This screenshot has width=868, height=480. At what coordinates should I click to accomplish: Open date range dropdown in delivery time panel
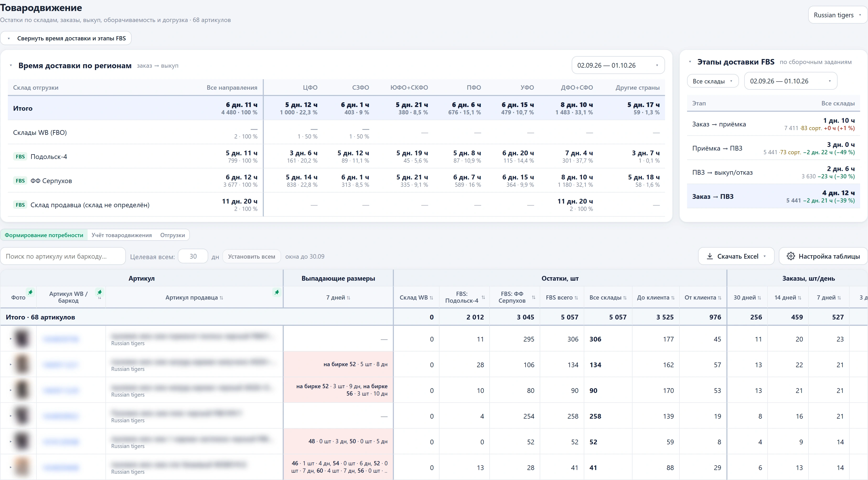[x=618, y=65]
